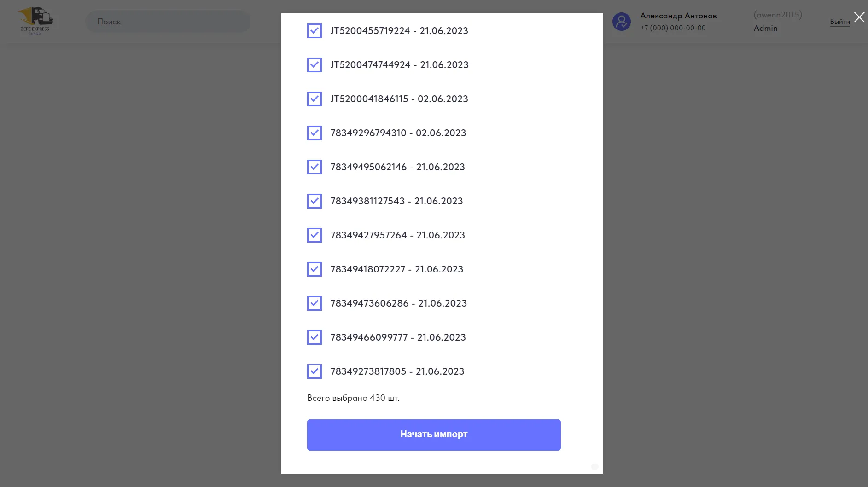Deselect checkbox for 78349381127543
Image resolution: width=868 pixels, height=487 pixels.
[315, 201]
